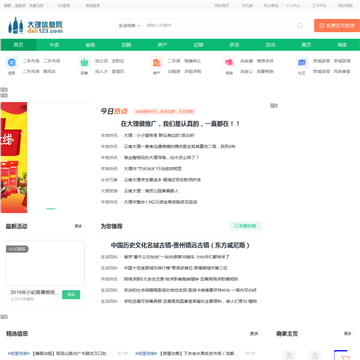Click the green 报名 button
The image size is (360, 360).
[x=71, y=295]
